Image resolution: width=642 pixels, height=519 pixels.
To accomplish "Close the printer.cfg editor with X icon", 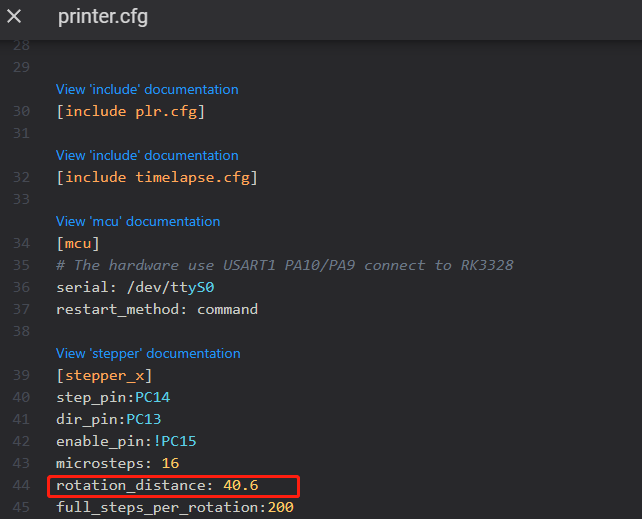I will pyautogui.click(x=14, y=17).
